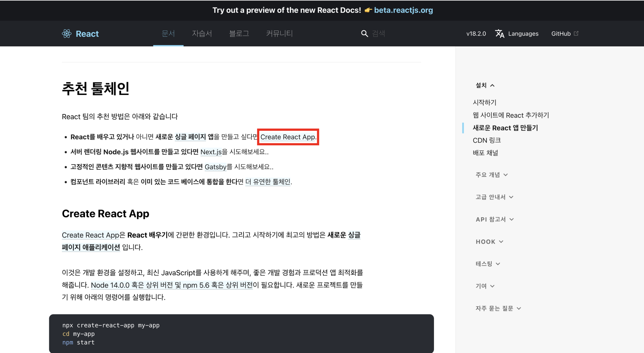Screen dimensions: 644x353
Task: Click the React atom logo icon
Action: 67,34
